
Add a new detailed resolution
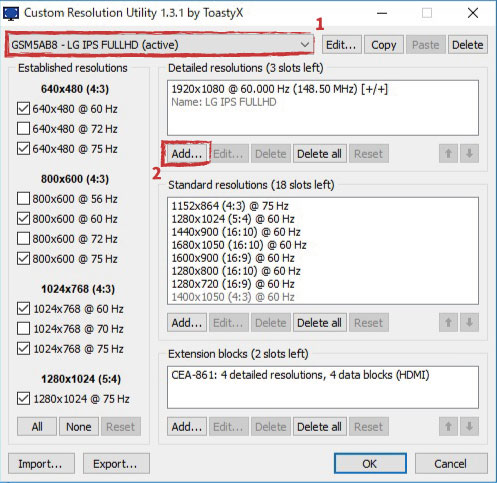click(187, 154)
